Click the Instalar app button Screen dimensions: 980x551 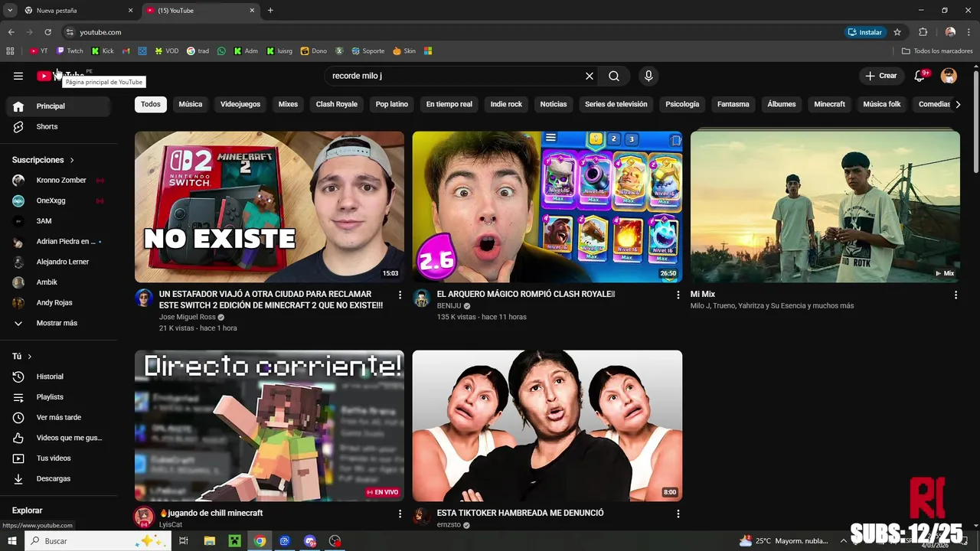pyautogui.click(x=865, y=32)
